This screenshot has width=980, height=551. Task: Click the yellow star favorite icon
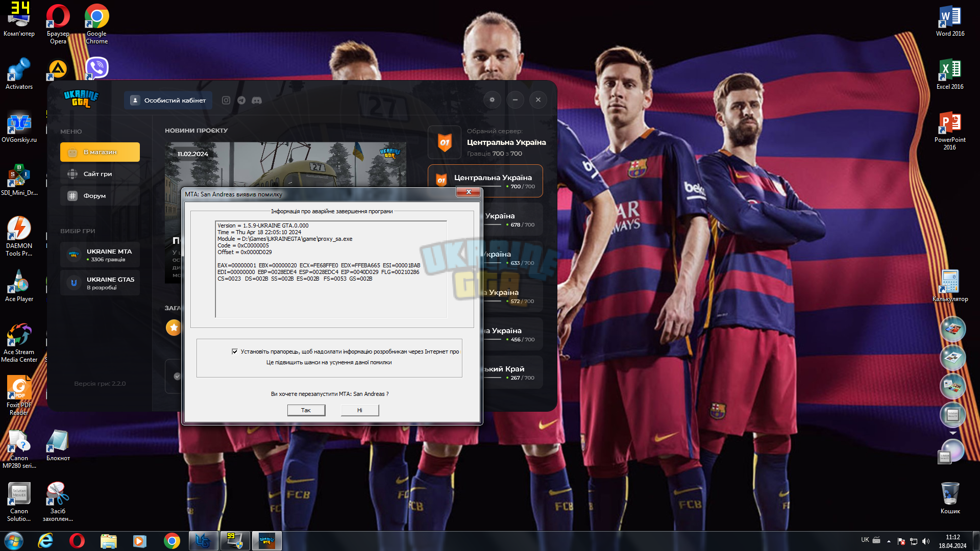pos(174,328)
